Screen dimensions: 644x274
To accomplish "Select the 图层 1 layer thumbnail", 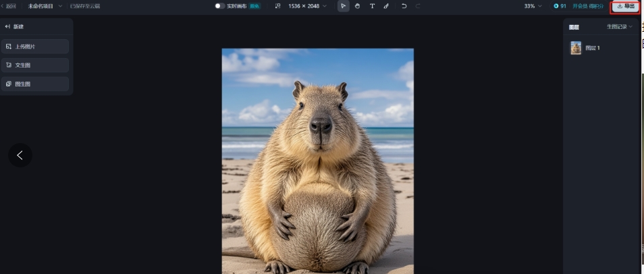I will [576, 48].
